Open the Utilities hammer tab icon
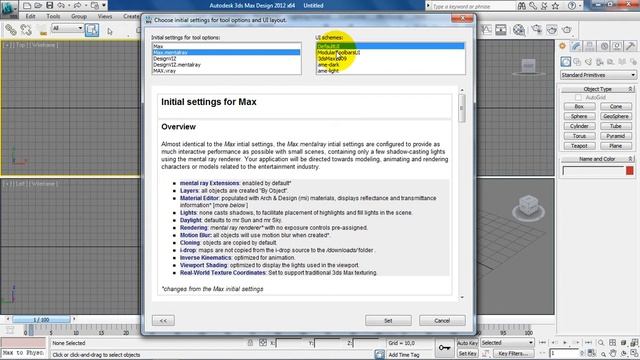Screen dimensions: 640x360 coord(631,46)
